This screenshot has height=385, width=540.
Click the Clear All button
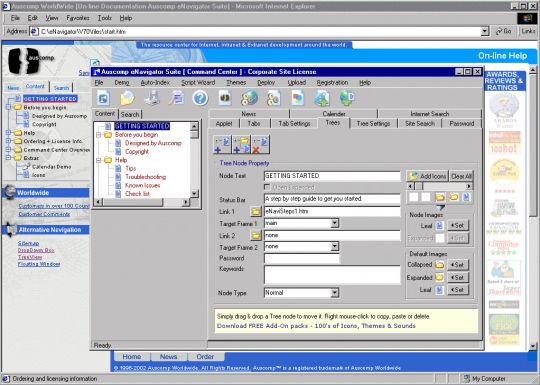click(461, 176)
